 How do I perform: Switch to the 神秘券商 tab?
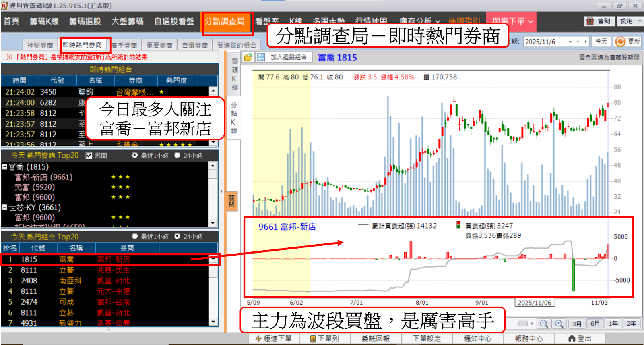(40, 45)
